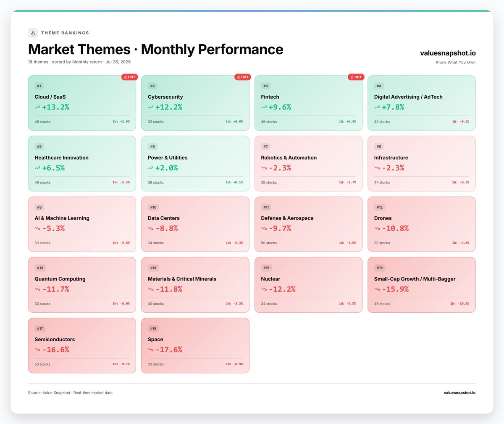Click the Space title

[x=155, y=340]
